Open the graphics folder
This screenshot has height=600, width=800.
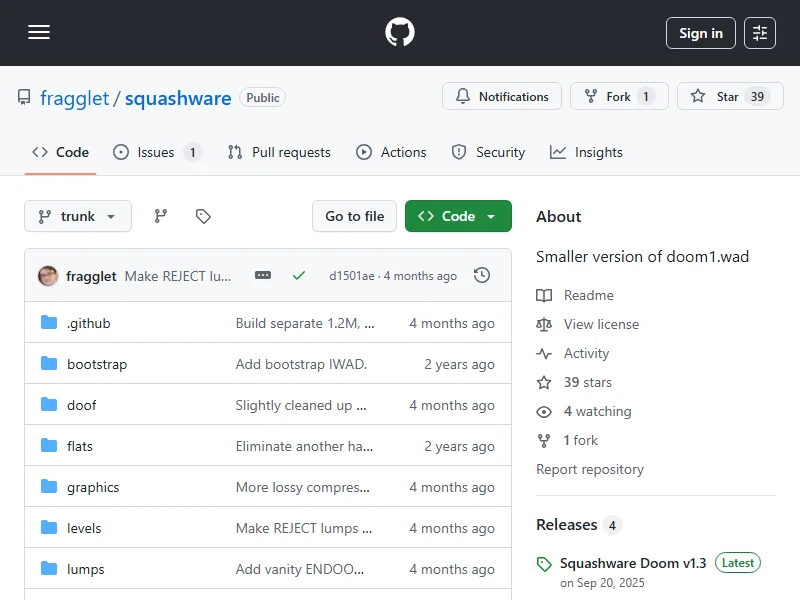[x=93, y=487]
